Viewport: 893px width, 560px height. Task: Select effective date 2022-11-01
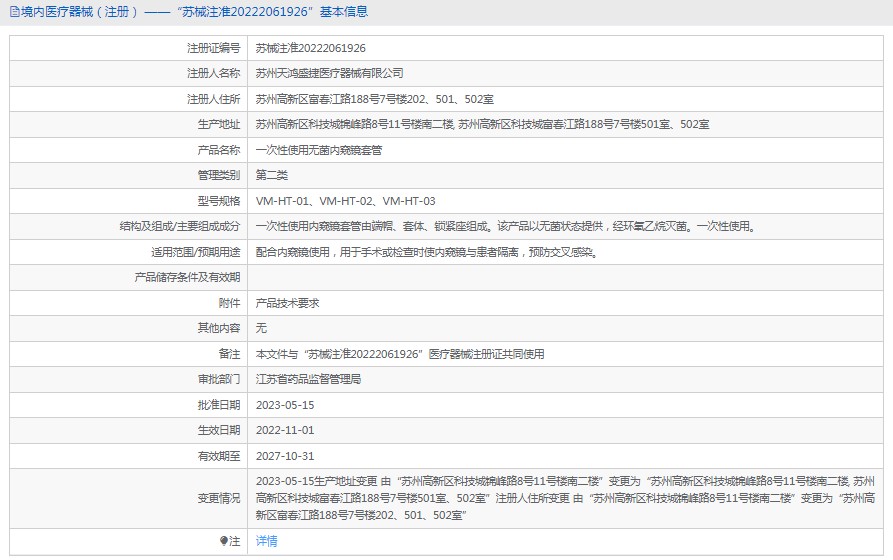point(285,430)
